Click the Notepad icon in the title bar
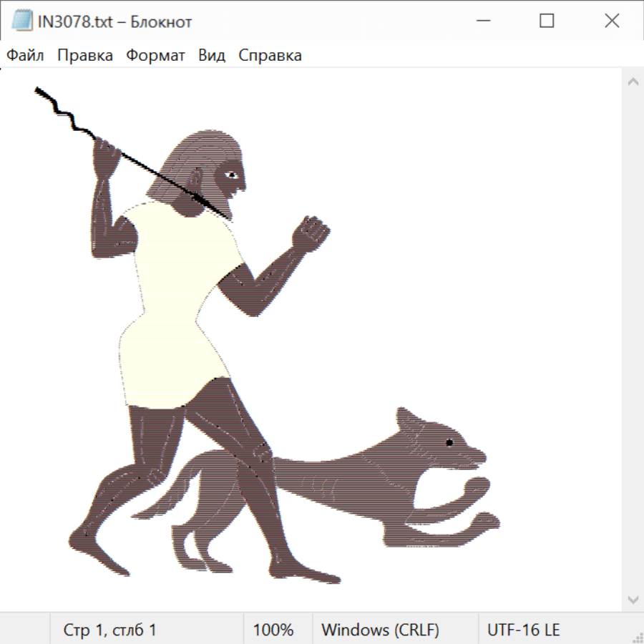The image size is (644, 644). pyautogui.click(x=21, y=21)
